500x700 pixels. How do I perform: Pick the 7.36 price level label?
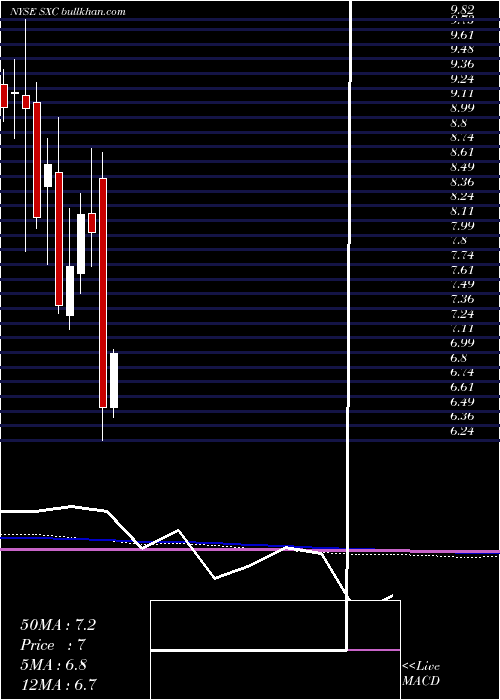pyautogui.click(x=462, y=299)
